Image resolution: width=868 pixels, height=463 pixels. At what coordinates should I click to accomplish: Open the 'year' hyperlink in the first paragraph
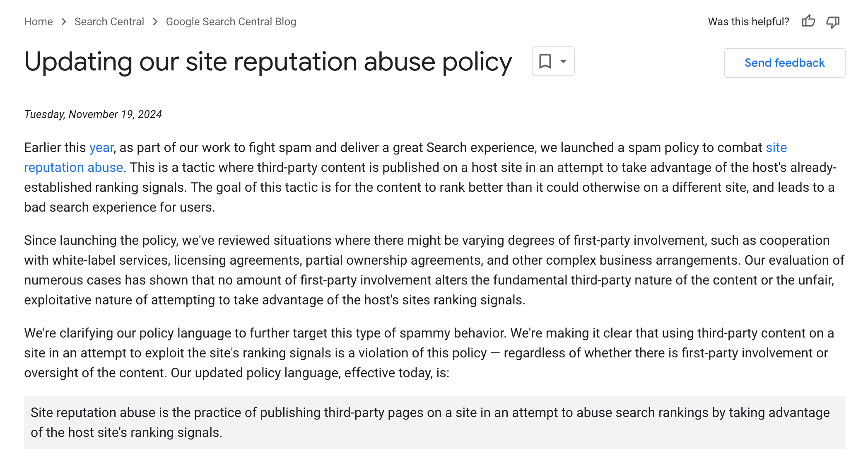click(x=101, y=147)
